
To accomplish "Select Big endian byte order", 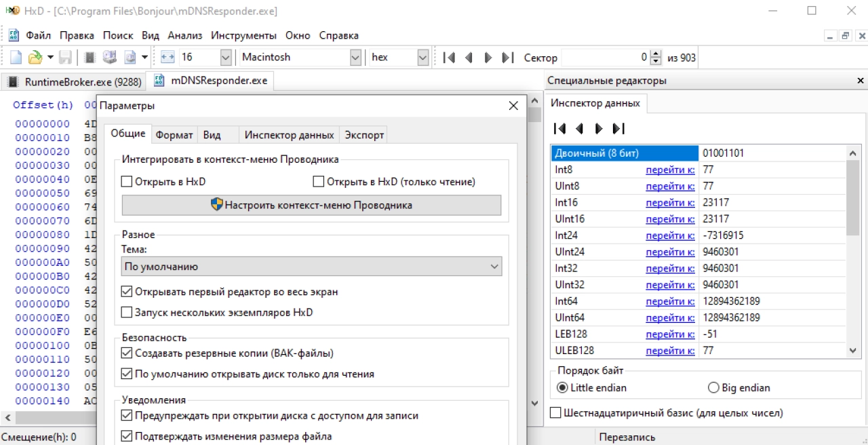I will [x=713, y=388].
